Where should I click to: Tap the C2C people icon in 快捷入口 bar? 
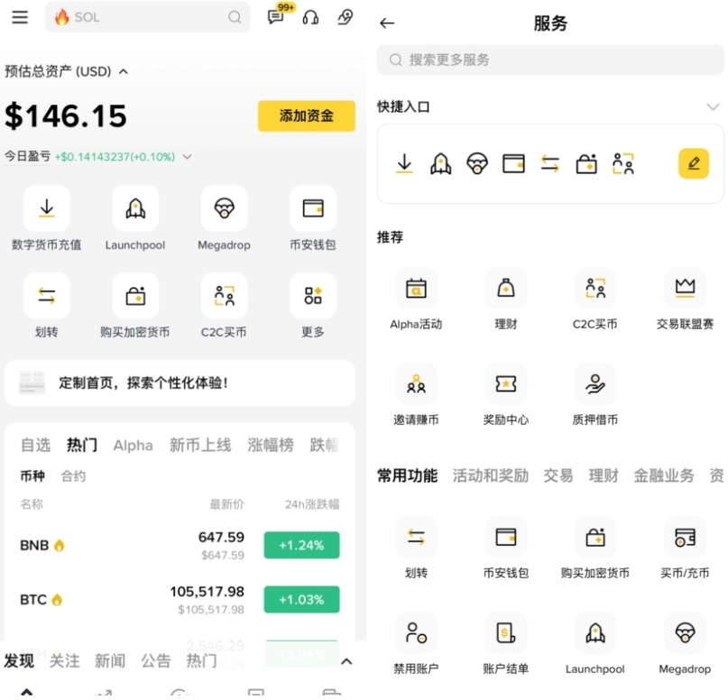coord(623,163)
